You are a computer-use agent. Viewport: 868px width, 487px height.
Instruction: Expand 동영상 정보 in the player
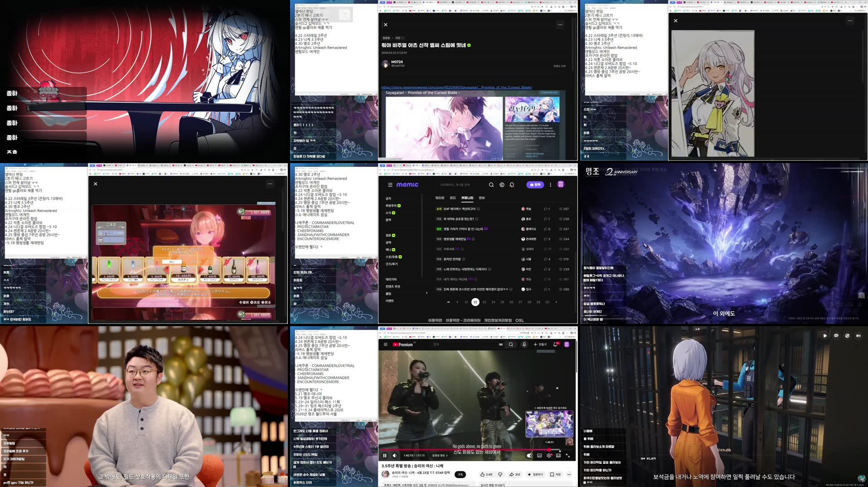click(440, 456)
